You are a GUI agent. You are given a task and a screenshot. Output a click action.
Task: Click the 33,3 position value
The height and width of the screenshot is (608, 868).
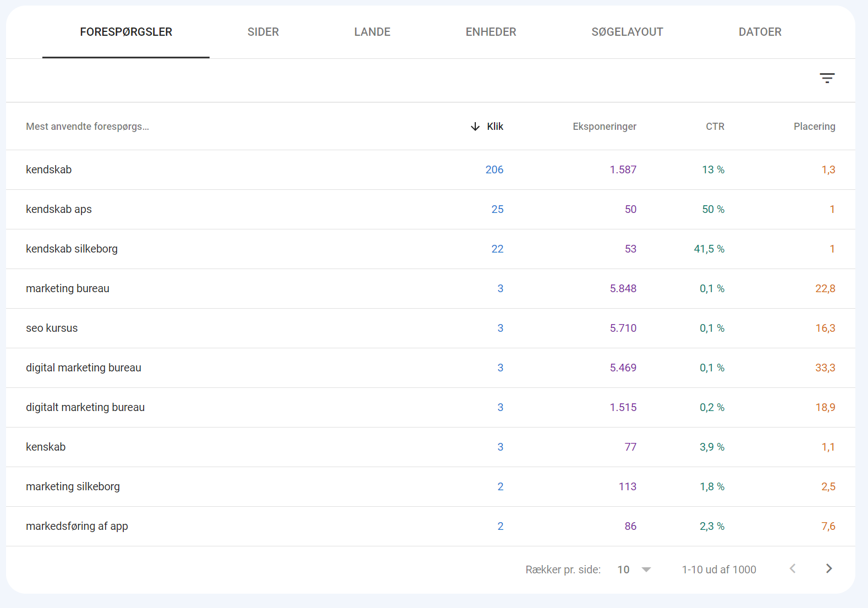pyautogui.click(x=825, y=368)
